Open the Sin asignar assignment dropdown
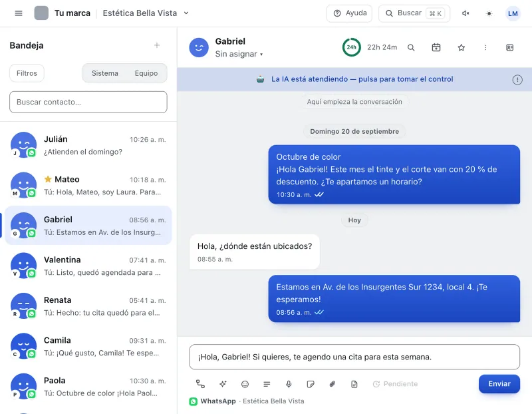 (239, 54)
